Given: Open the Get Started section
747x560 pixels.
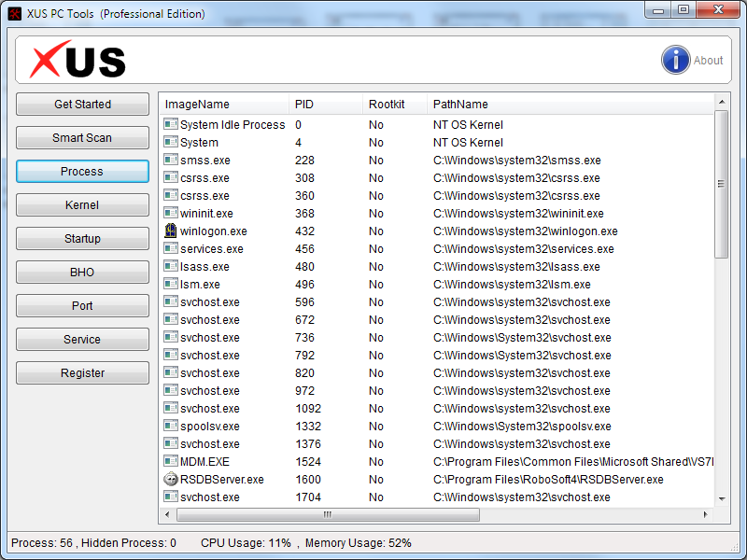Looking at the screenshot, I should (82, 105).
